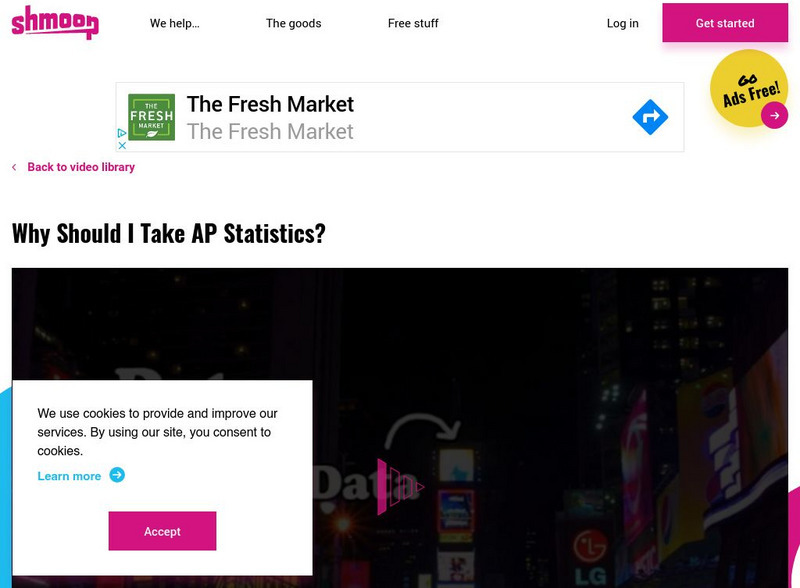Go back to video library link
800x588 pixels.
(81, 167)
